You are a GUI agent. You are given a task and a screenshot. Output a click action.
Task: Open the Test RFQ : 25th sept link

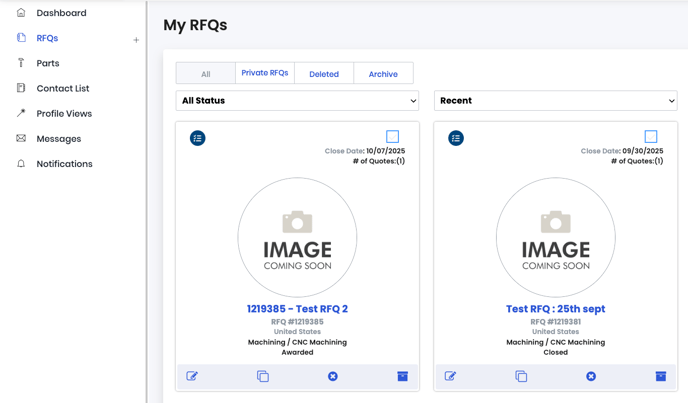(x=555, y=309)
